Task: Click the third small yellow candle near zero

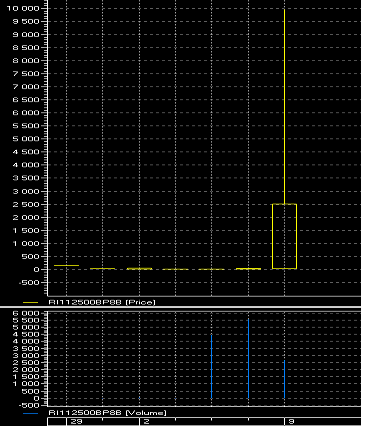Action: [x=139, y=269]
